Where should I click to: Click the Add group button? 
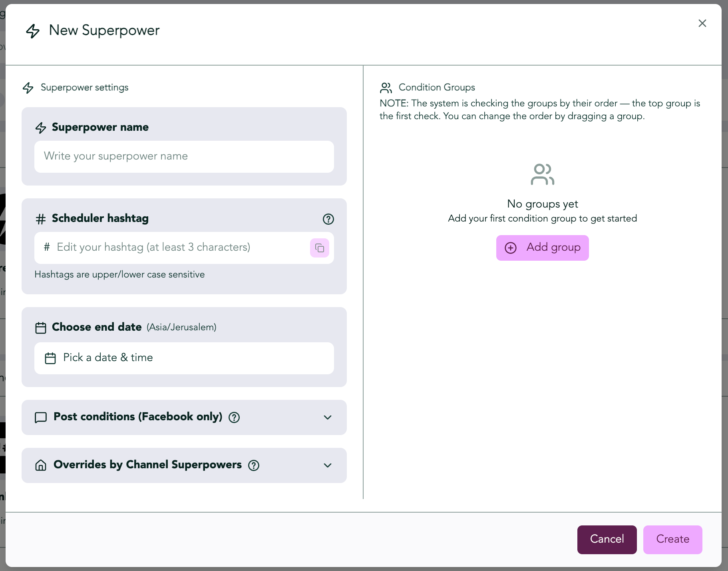point(543,248)
